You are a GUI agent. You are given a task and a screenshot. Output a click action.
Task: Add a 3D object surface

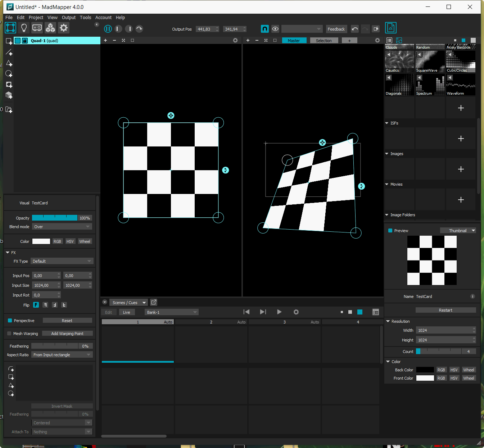(x=9, y=95)
